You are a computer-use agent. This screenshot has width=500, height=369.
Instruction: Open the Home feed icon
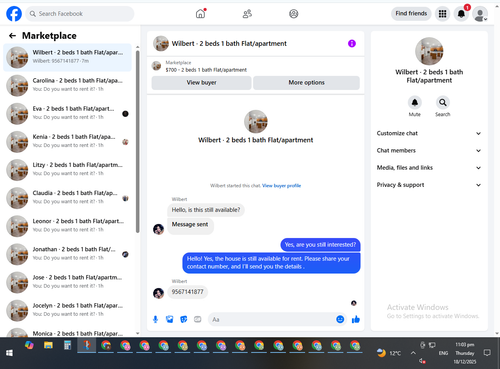[x=200, y=14]
